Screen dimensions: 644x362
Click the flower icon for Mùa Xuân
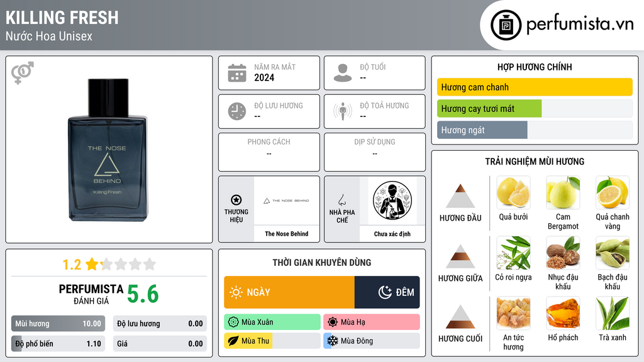(x=233, y=322)
